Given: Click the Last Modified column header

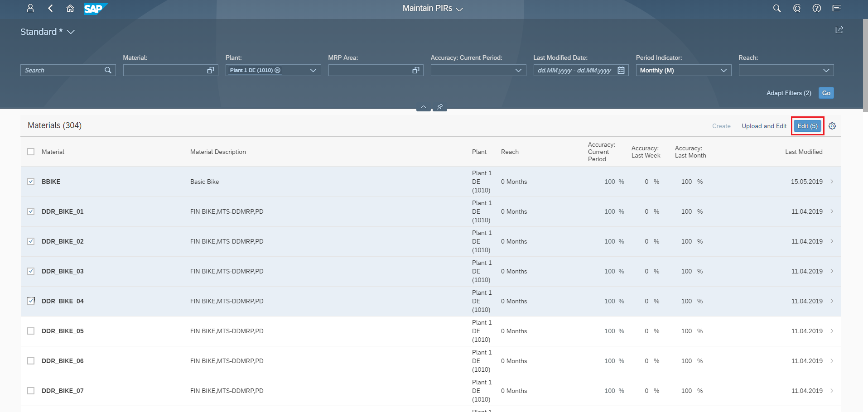Looking at the screenshot, I should tap(804, 152).
